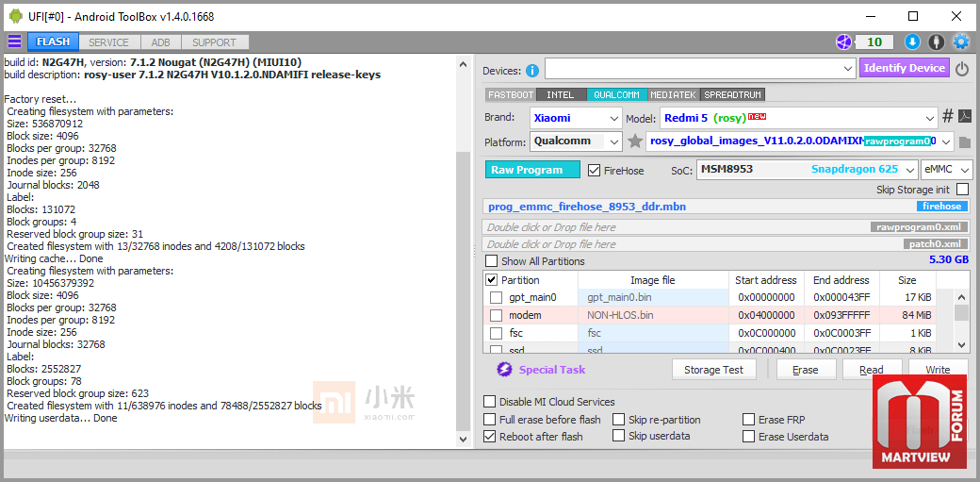This screenshot has width=980, height=482.
Task: Click the Raw Program button
Action: pyautogui.click(x=532, y=170)
